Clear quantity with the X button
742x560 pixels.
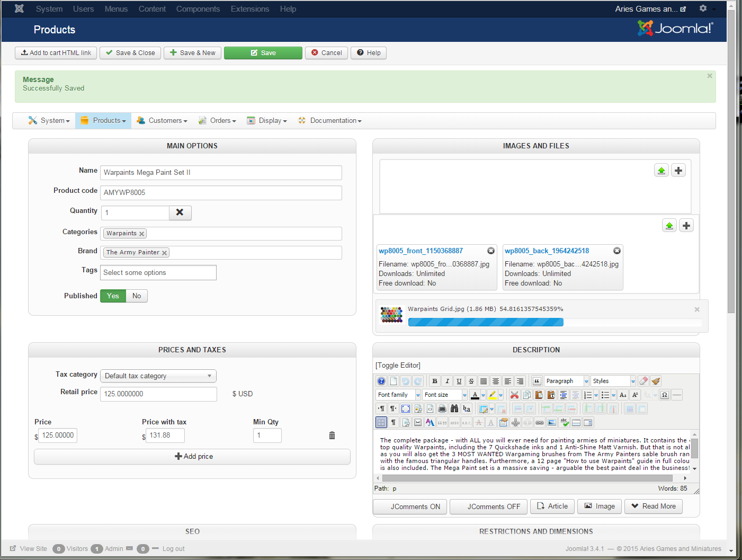(180, 212)
